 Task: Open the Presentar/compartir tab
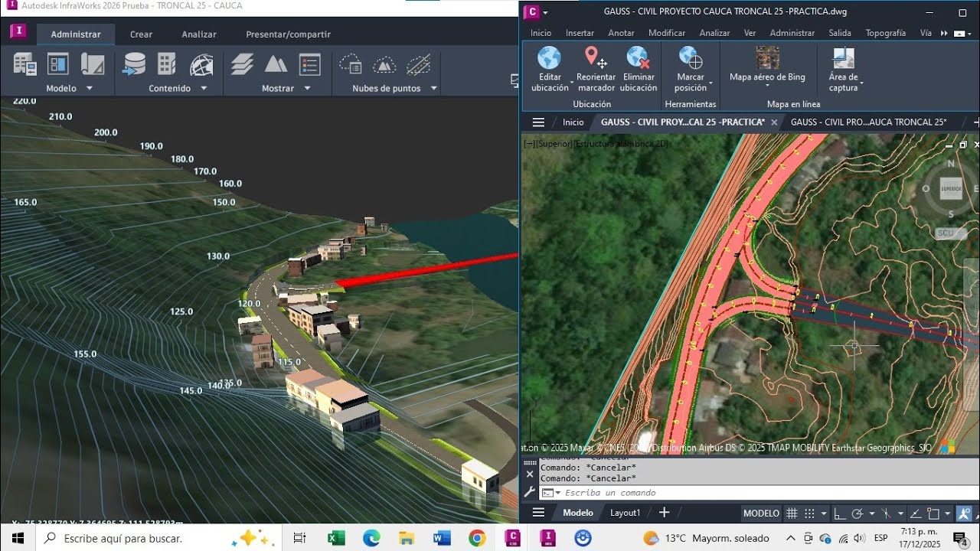pyautogui.click(x=288, y=34)
